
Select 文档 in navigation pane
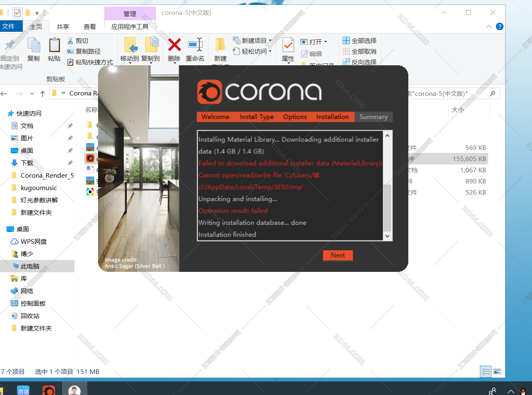click(x=27, y=126)
